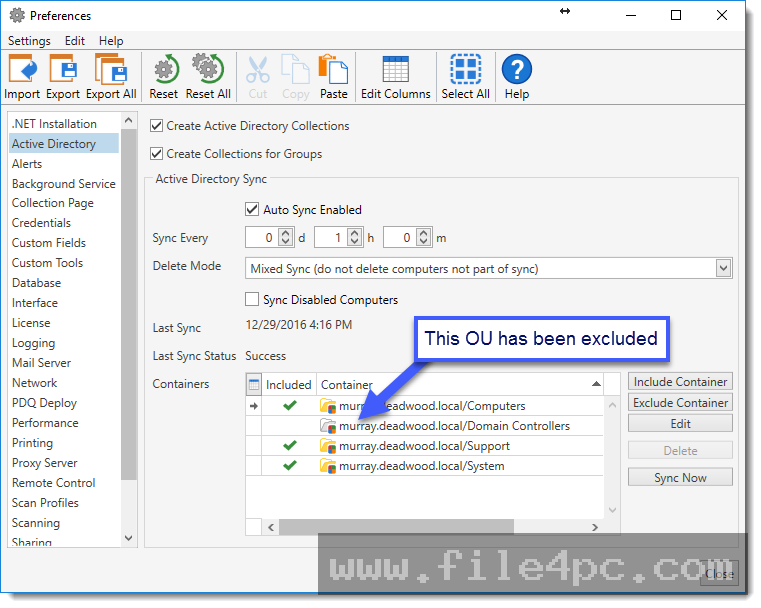Click the column chooser icon in Containers grid
This screenshot has width=761, height=608.
tap(253, 385)
